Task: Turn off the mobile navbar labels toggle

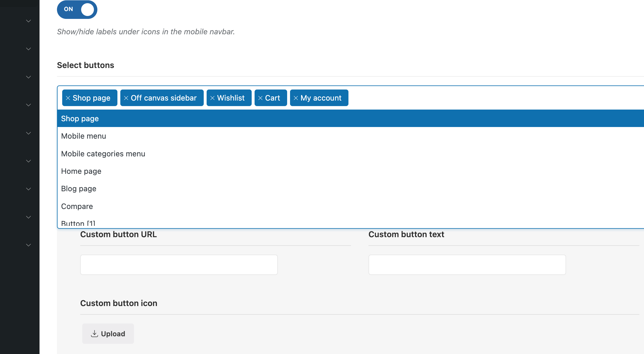Action: pyautogui.click(x=77, y=9)
